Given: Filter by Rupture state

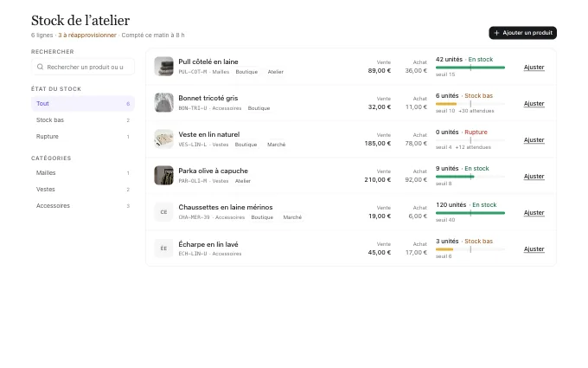Looking at the screenshot, I should click(83, 136).
